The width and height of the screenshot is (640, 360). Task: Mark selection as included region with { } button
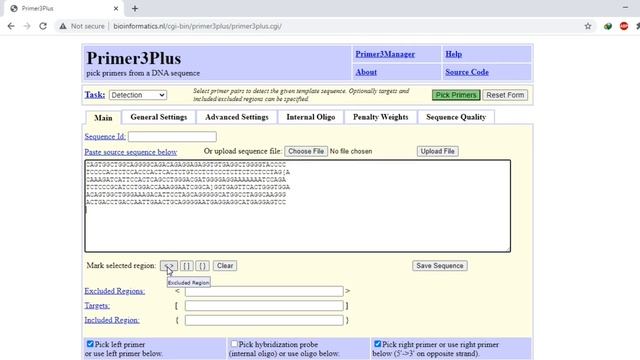coord(202,266)
